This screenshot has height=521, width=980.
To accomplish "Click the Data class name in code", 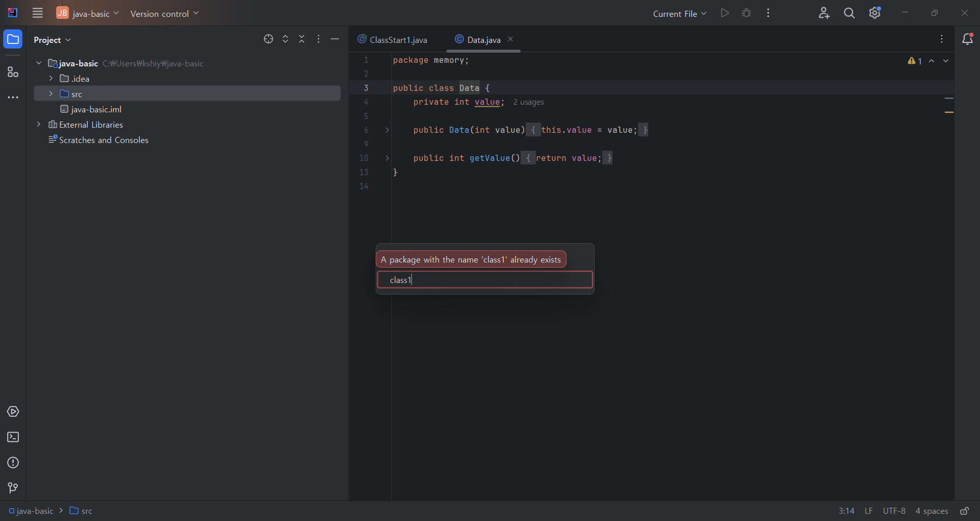I will point(469,88).
